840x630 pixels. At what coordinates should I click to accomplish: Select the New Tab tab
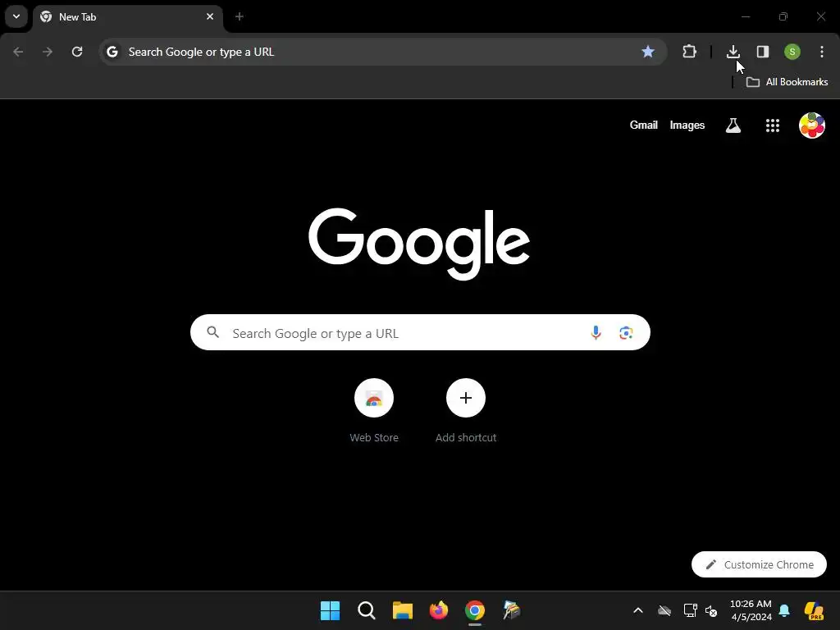click(x=127, y=17)
